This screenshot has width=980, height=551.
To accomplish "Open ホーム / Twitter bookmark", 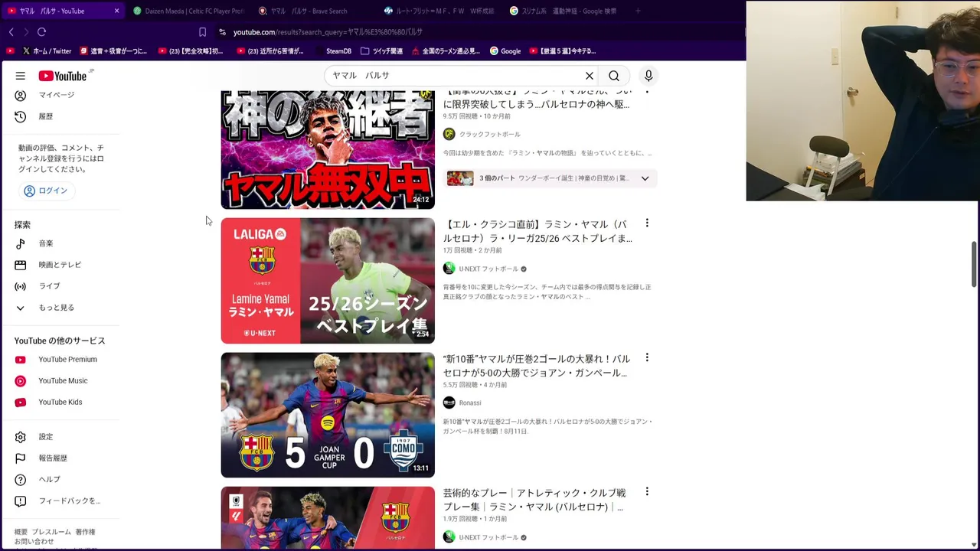I will [47, 51].
